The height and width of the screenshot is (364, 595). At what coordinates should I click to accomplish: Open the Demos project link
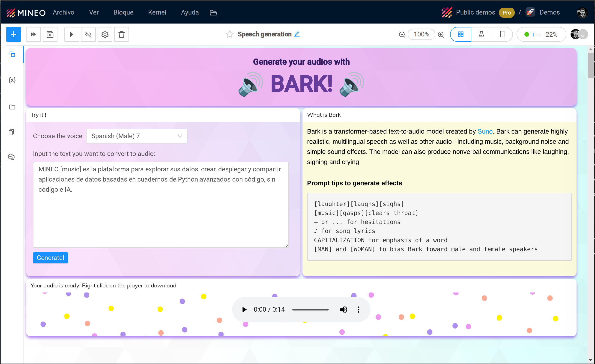pyautogui.click(x=549, y=12)
